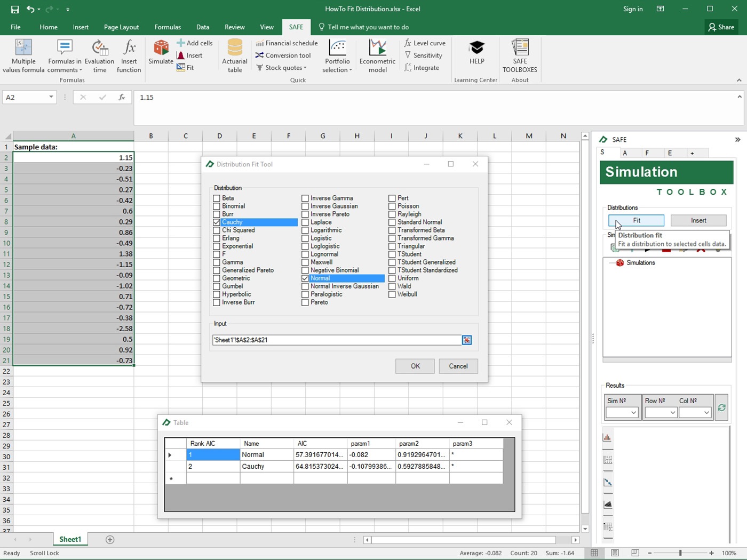
Task: Click the Econometric model icon
Action: tap(377, 48)
